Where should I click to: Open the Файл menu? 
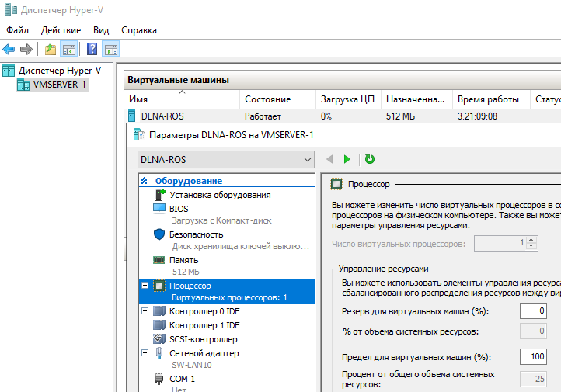coord(18,30)
